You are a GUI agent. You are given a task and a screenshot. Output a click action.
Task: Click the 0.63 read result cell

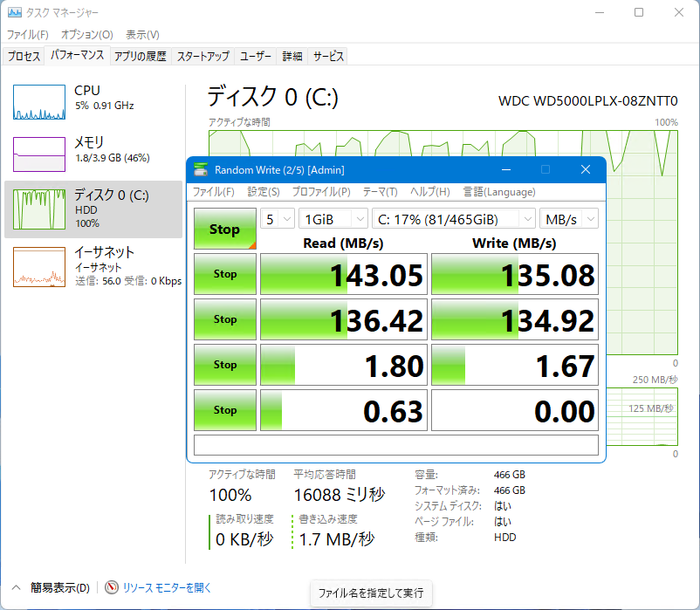344,410
